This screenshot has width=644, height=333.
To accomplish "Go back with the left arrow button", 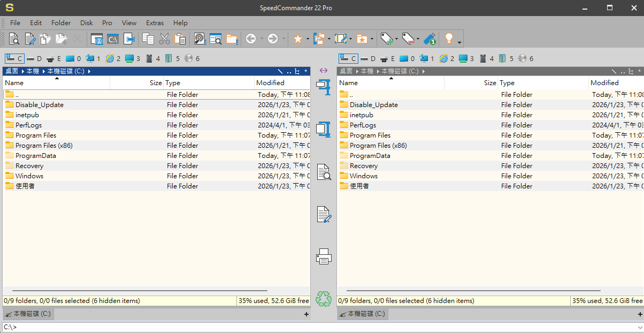I will pyautogui.click(x=250, y=39).
